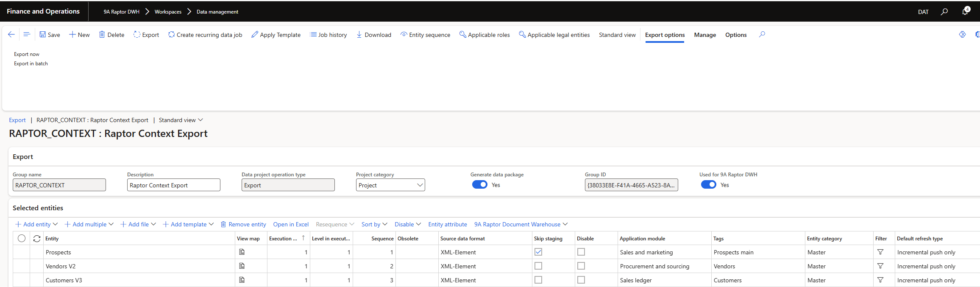
Task: Click the back arrow icon
Action: 11,34
